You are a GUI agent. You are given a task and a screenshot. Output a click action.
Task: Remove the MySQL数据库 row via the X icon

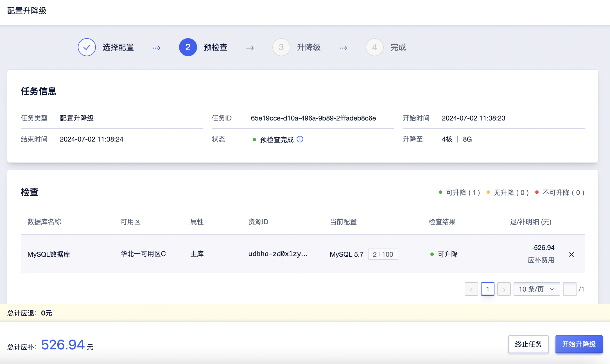[x=572, y=254]
